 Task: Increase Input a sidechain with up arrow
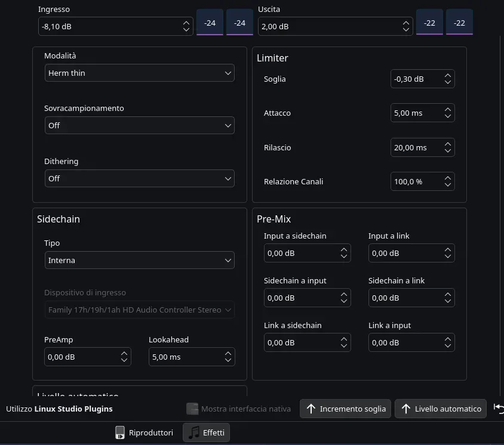pos(343,249)
